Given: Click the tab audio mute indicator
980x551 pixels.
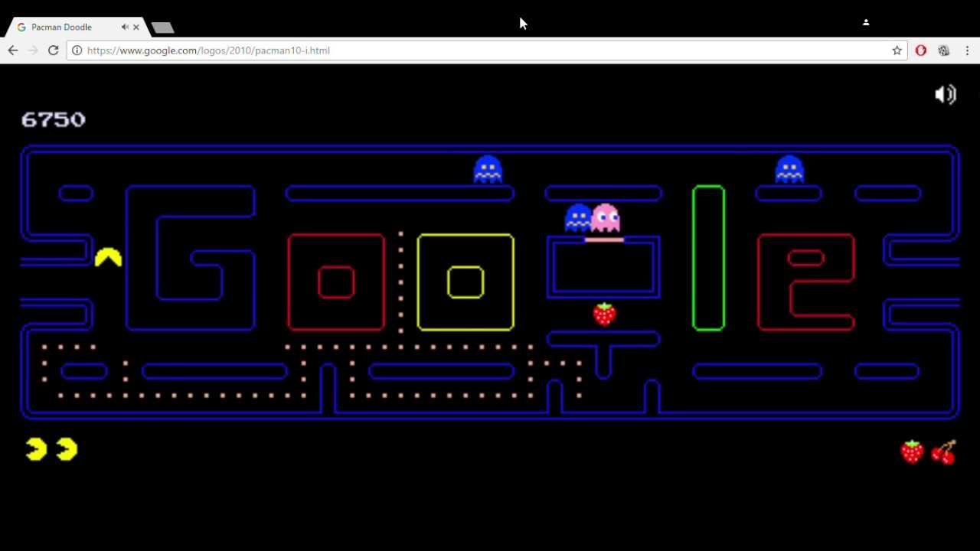Looking at the screenshot, I should click(125, 27).
